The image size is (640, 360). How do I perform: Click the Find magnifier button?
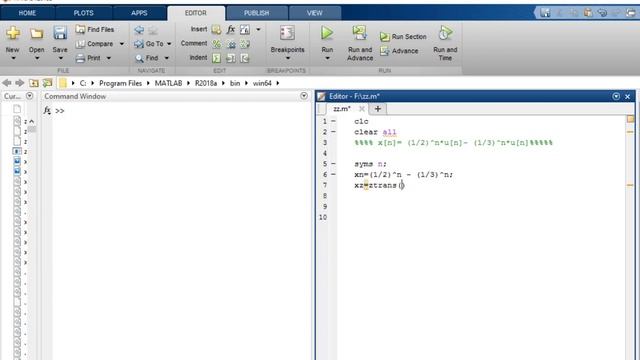147,58
